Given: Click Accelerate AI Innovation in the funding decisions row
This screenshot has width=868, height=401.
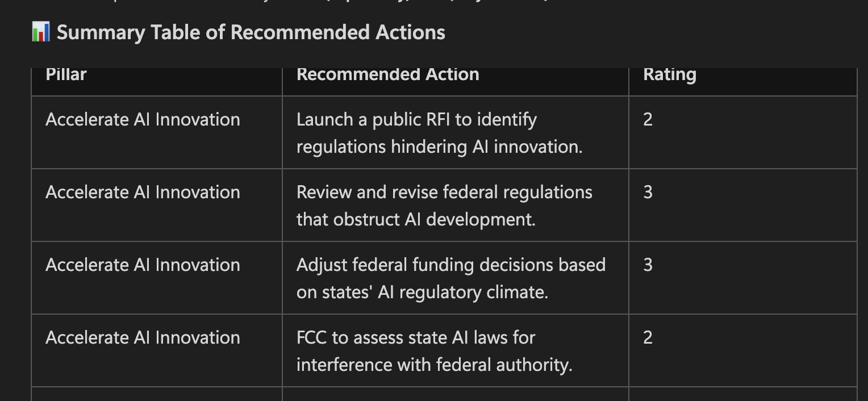Looking at the screenshot, I should tap(143, 265).
